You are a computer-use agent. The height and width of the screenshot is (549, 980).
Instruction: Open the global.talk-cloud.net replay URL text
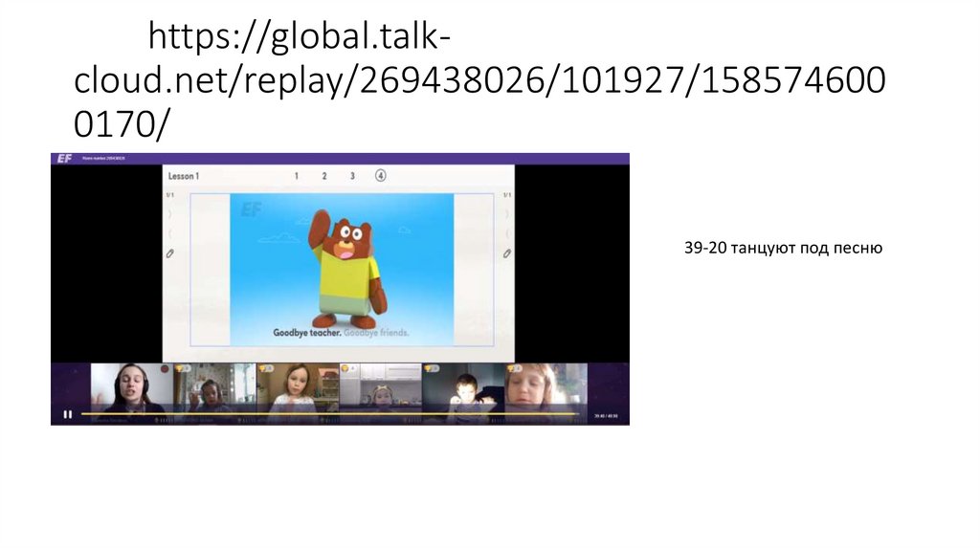(479, 80)
